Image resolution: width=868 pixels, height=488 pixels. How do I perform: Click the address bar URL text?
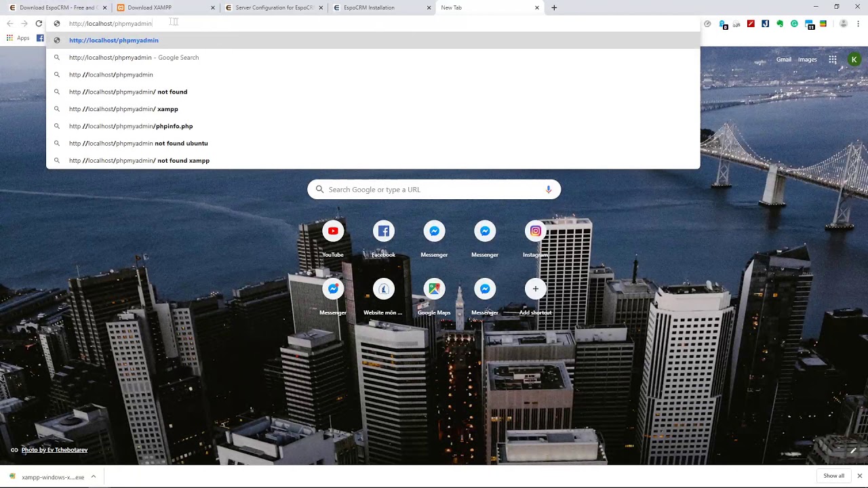tap(111, 24)
